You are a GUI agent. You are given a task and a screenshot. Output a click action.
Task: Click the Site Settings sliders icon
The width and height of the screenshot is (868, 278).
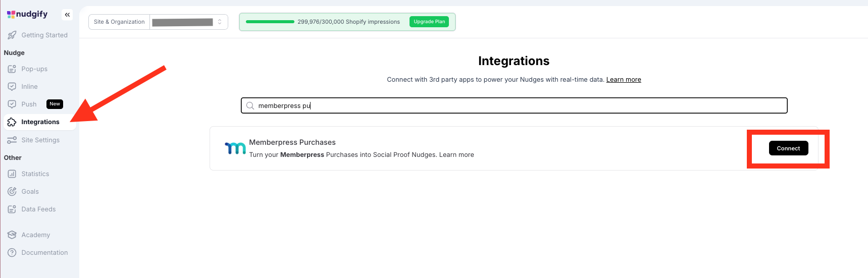pos(12,140)
